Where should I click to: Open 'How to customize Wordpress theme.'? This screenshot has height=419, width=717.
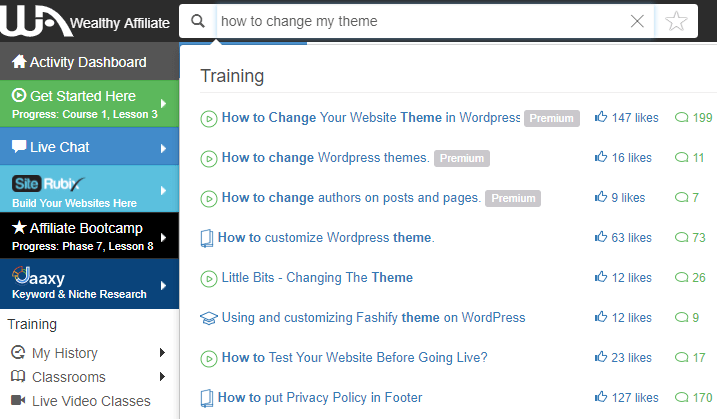(x=326, y=237)
